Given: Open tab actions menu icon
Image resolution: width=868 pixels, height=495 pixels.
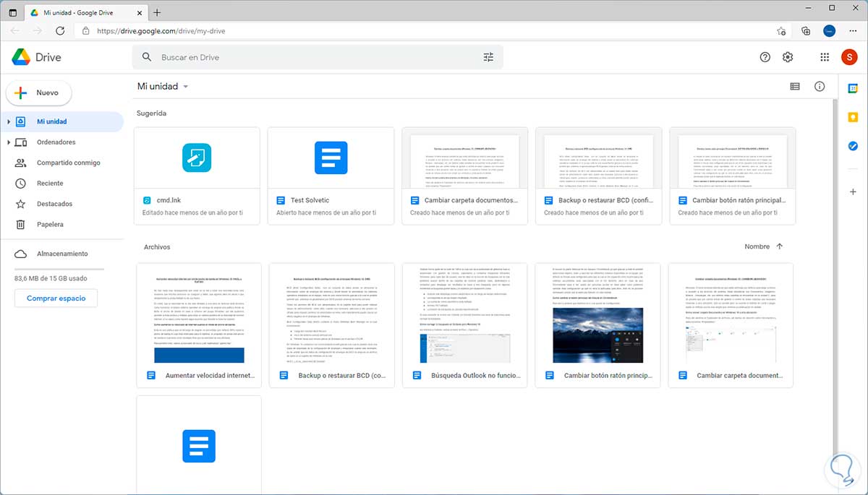Looking at the screenshot, I should pyautogui.click(x=13, y=12).
